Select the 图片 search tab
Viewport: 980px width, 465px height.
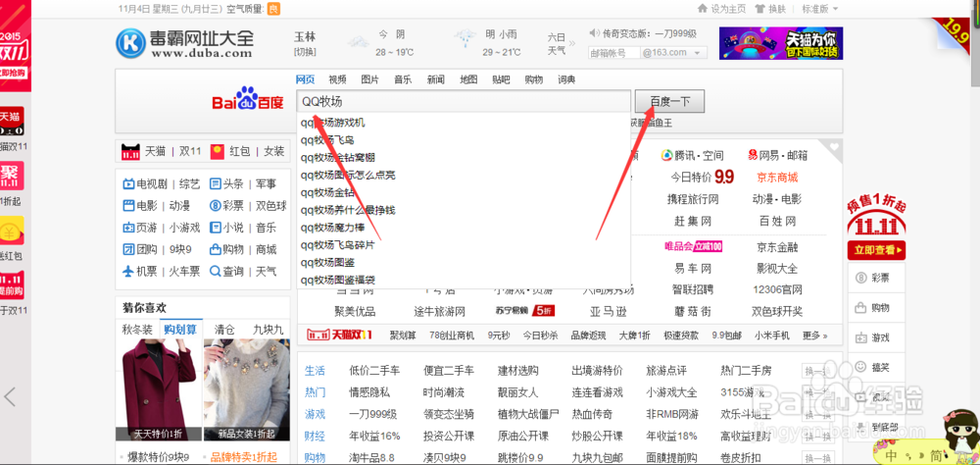[x=370, y=79]
